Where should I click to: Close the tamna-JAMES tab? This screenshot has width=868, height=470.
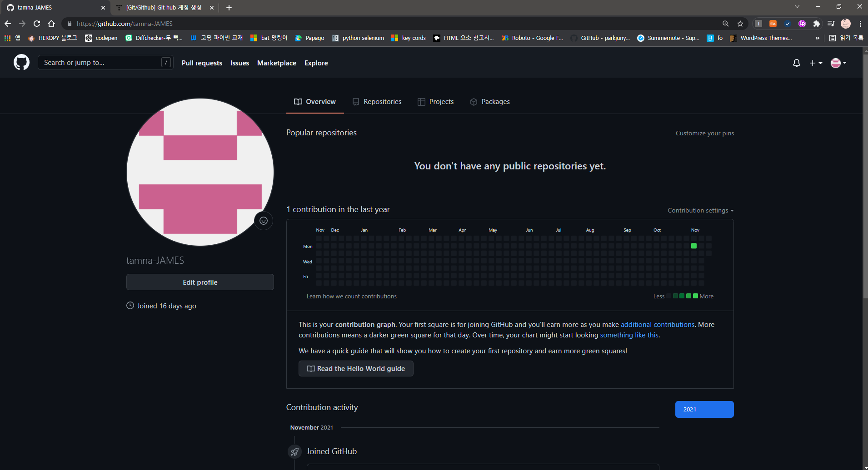103,8
